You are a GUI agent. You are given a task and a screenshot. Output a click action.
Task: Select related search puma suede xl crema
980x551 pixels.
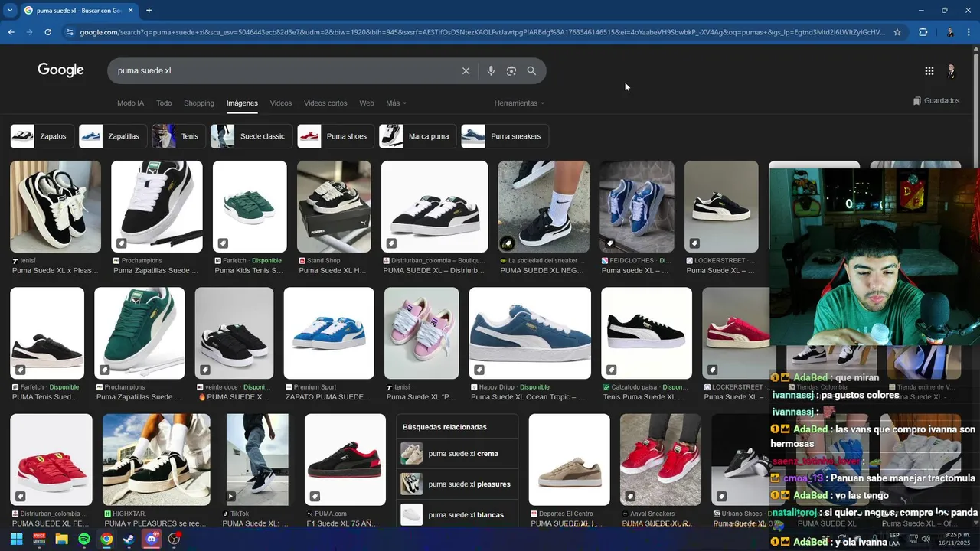(458, 454)
